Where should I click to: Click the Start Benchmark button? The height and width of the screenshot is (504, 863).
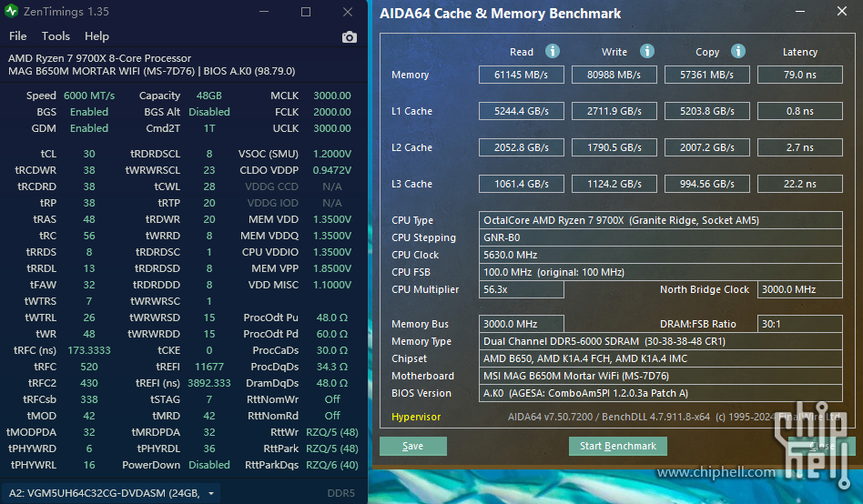tap(617, 446)
